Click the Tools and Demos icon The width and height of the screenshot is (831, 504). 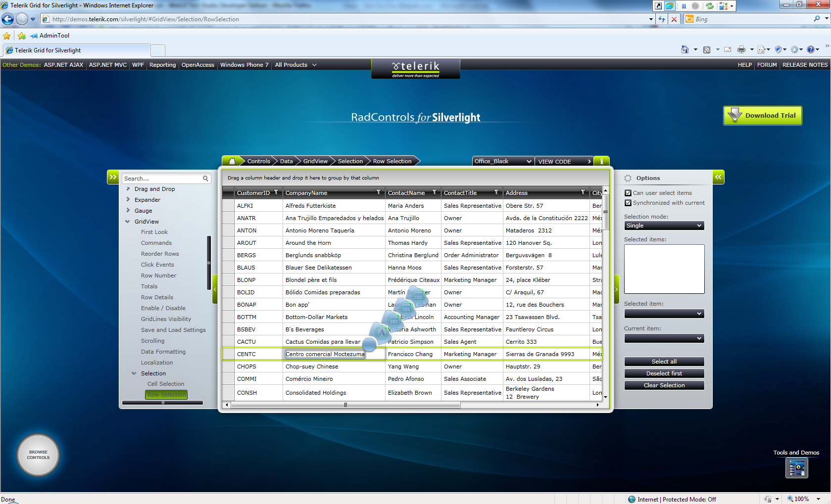[797, 468]
